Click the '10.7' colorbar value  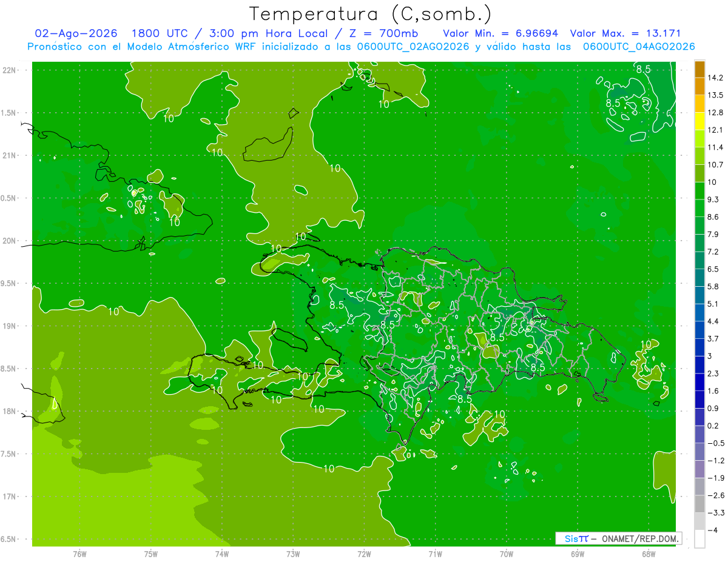coord(715,165)
